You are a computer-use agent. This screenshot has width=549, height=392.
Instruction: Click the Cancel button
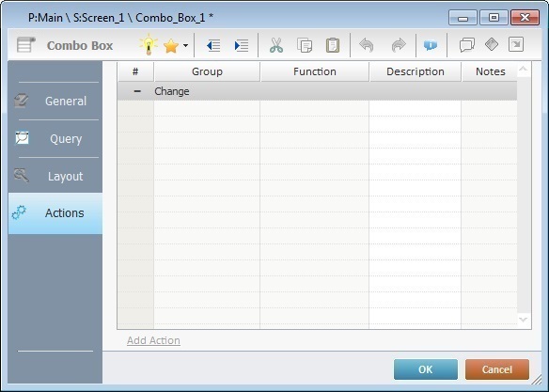pos(497,369)
